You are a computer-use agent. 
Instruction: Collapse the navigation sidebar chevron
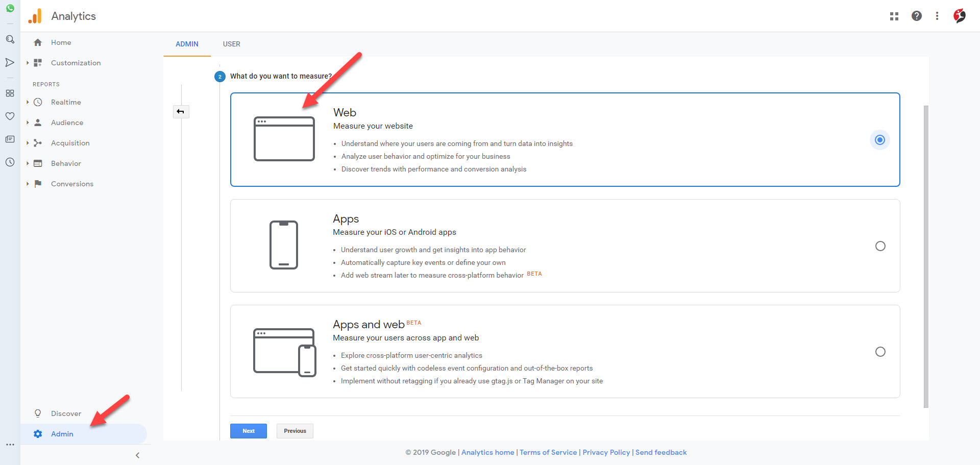tap(137, 455)
